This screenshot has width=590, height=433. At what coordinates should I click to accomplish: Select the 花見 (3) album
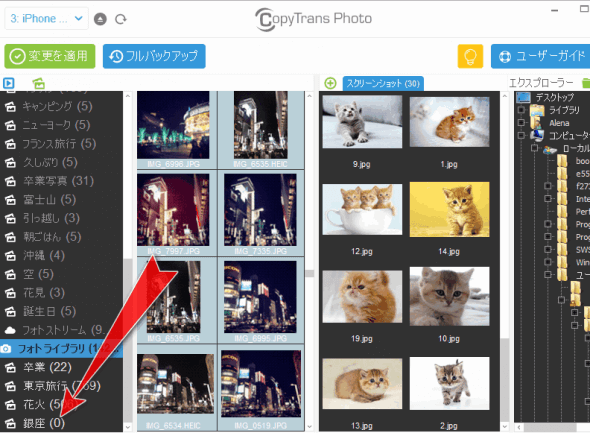[61, 293]
